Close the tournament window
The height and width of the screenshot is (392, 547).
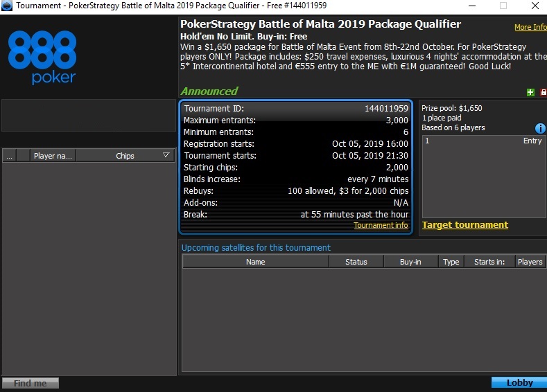click(x=535, y=6)
